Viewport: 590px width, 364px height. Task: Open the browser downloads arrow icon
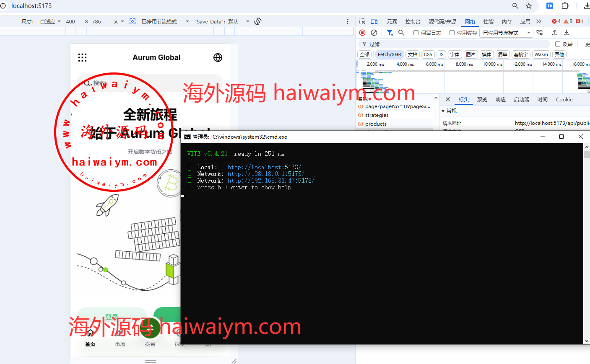point(587,6)
